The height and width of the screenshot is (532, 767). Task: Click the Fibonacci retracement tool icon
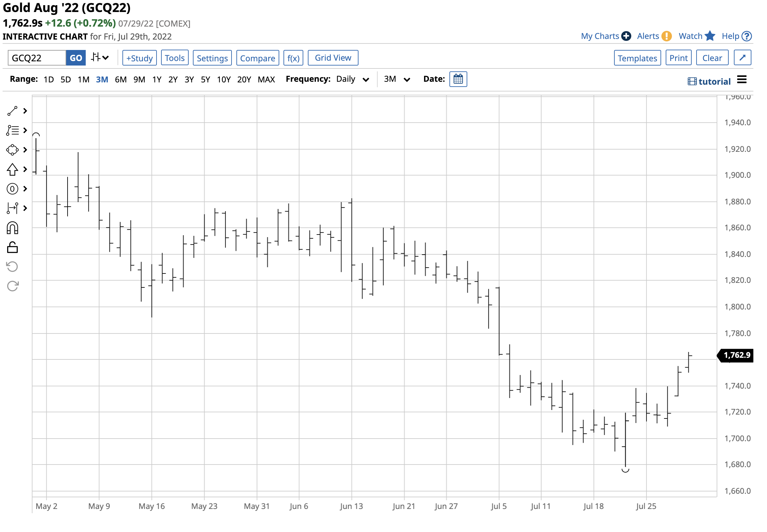coord(12,130)
